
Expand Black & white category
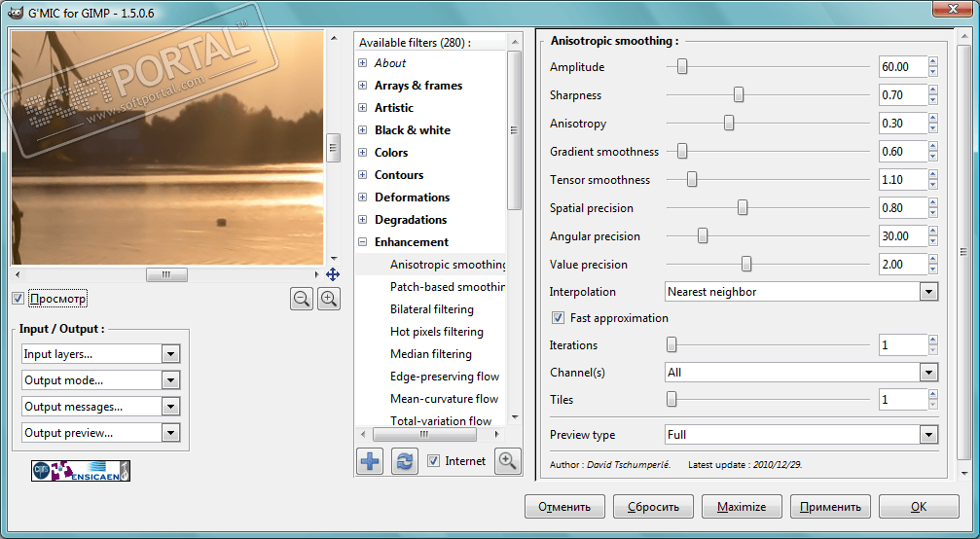(x=362, y=130)
